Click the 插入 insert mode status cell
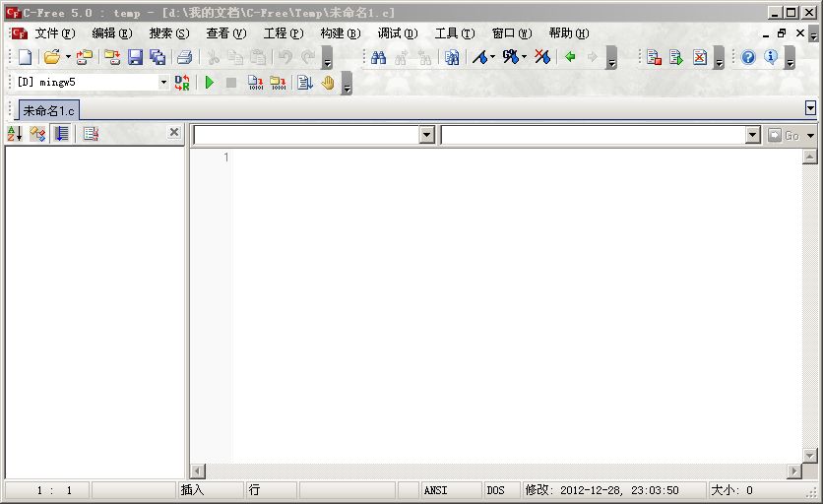Viewport: 823px width, 504px height. (211, 490)
